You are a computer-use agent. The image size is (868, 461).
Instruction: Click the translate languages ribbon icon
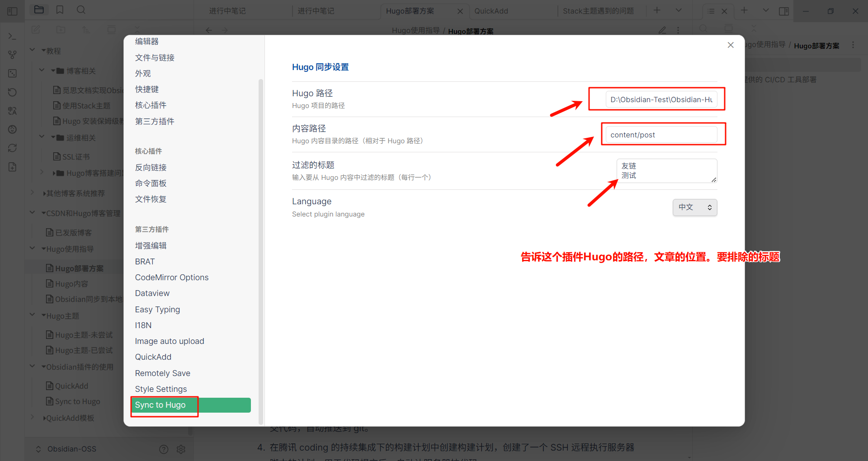(12, 111)
